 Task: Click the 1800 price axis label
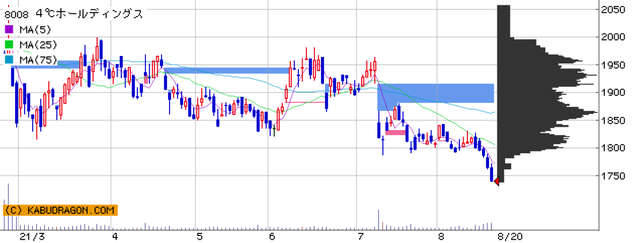tap(614, 148)
